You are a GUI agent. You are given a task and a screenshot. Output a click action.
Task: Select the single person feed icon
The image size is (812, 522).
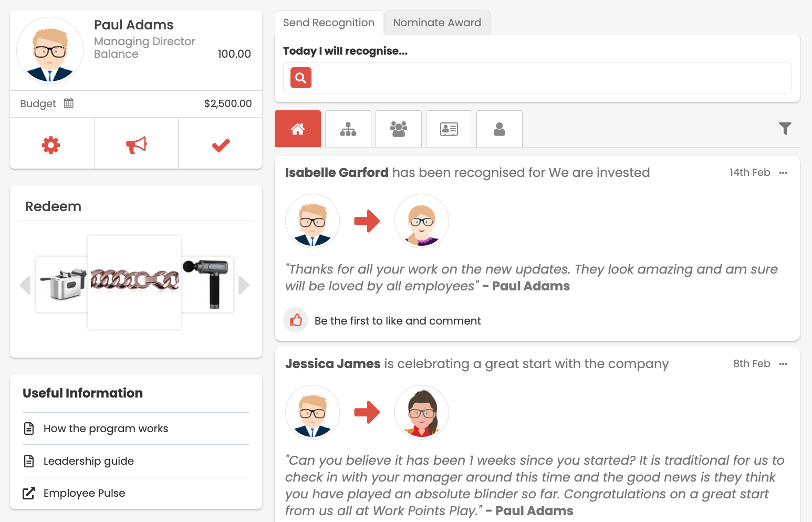(499, 129)
